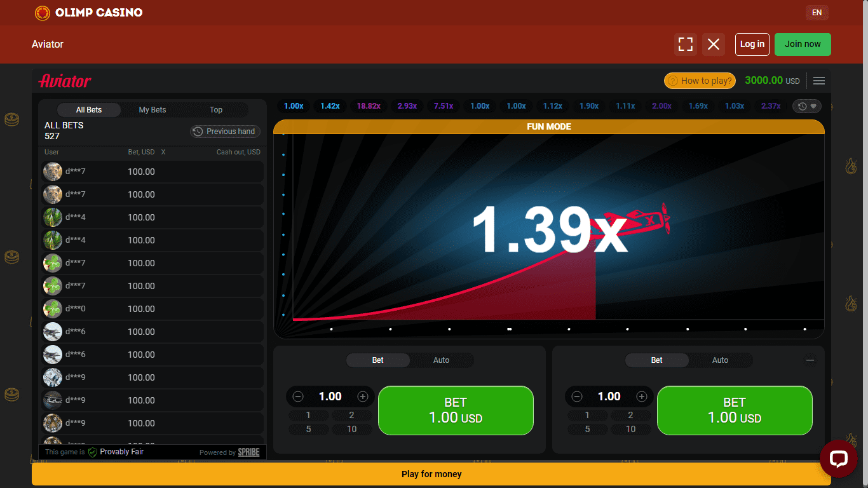The width and height of the screenshot is (868, 488).
Task: Select quick bet 5 in the right panel
Action: point(587,430)
